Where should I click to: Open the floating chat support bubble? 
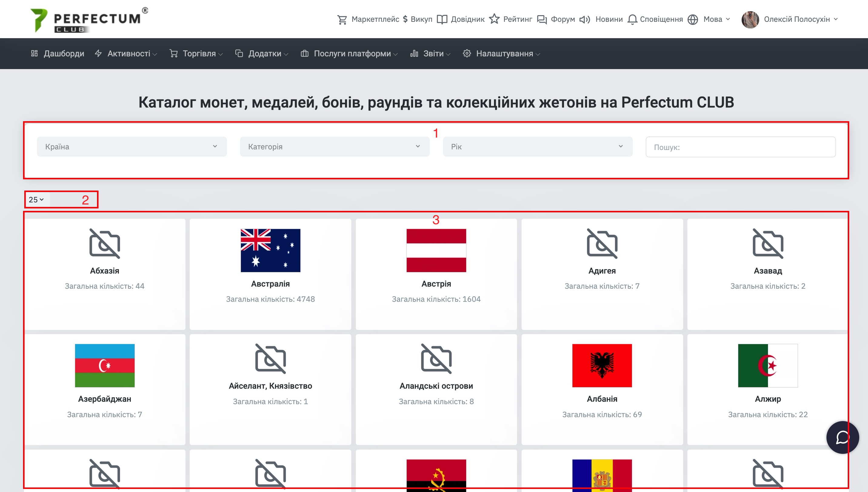pyautogui.click(x=842, y=437)
